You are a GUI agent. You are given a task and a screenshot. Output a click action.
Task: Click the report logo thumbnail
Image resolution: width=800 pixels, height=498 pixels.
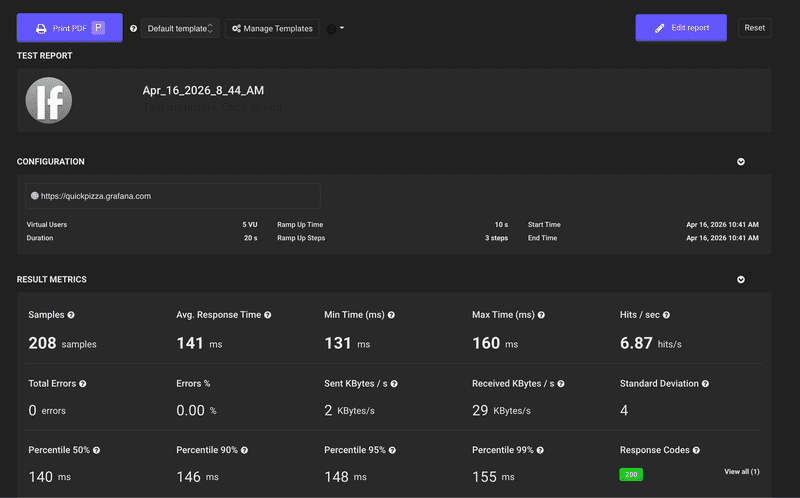(x=49, y=100)
